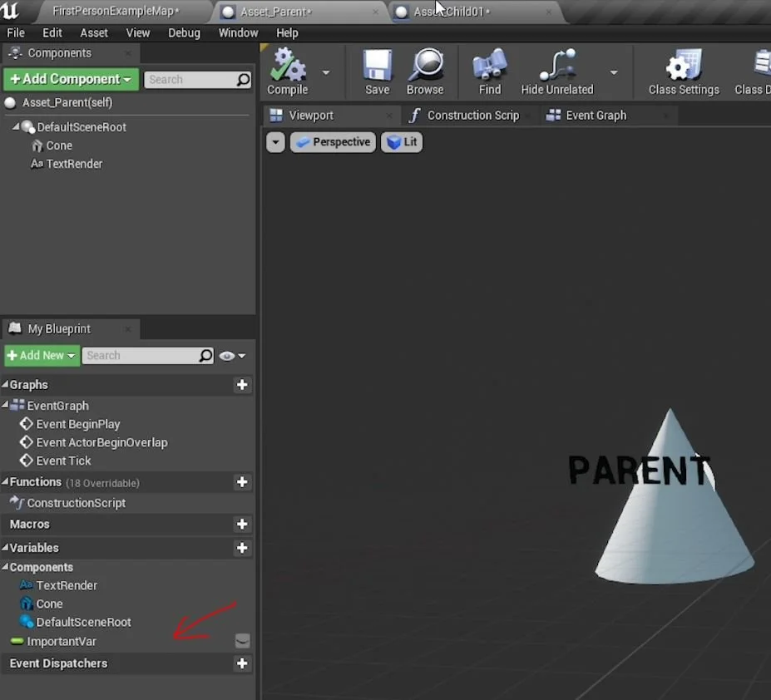Open the Debug menu
The width and height of the screenshot is (771, 700).
(x=184, y=32)
